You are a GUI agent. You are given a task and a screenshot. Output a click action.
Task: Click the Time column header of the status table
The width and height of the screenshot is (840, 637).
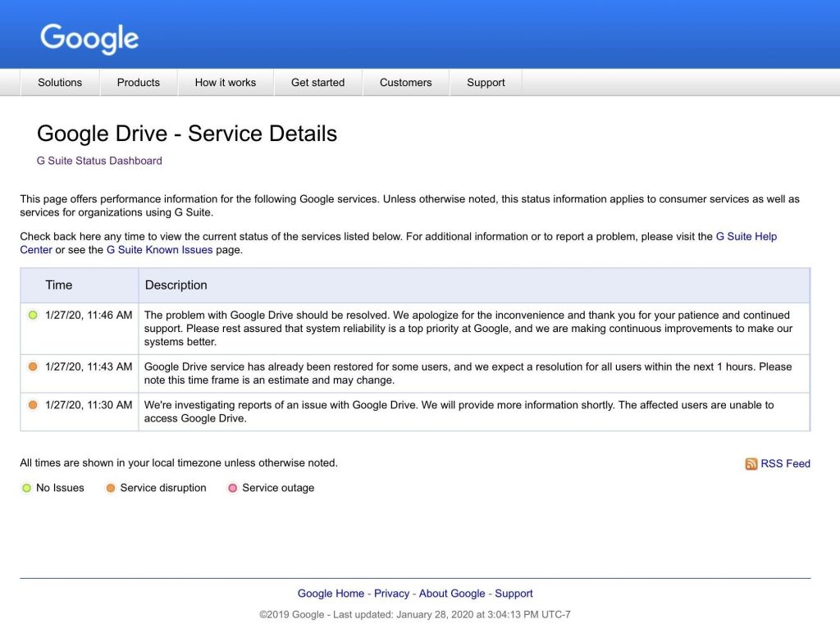[x=58, y=284]
